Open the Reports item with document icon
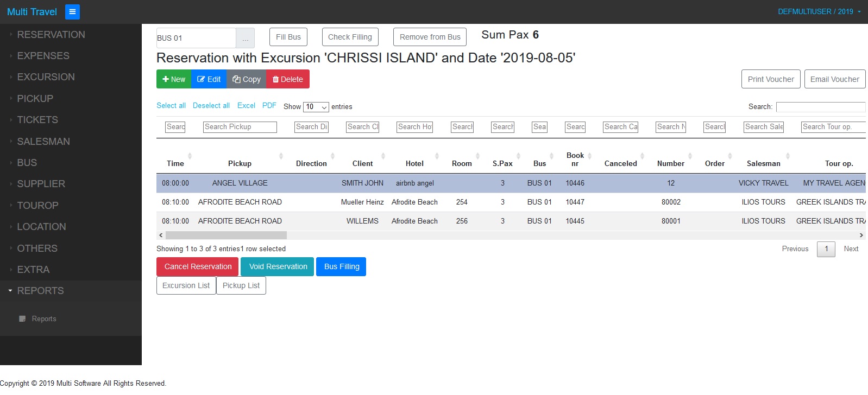 pos(43,319)
